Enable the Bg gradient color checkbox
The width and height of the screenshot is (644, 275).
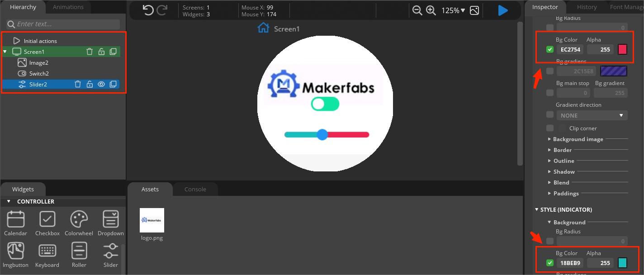(x=550, y=71)
